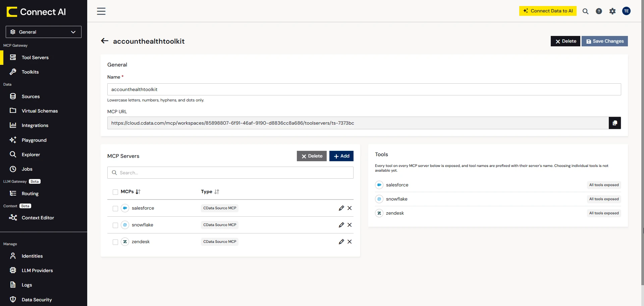Open Integrations in sidebar

(x=44, y=125)
